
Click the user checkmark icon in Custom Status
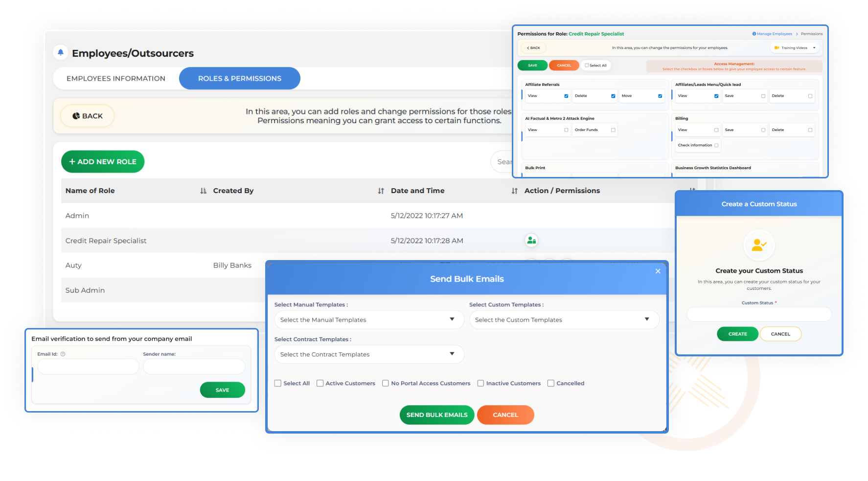point(759,245)
